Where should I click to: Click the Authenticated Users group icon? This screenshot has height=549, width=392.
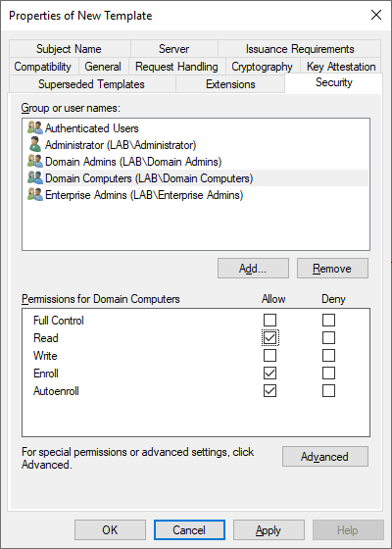(35, 128)
